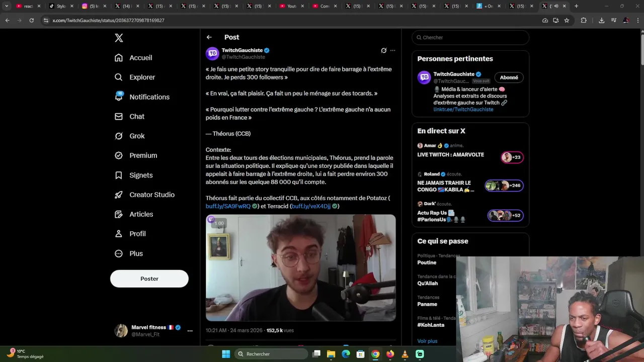
Task: Open the three-dot menu on the post
Action: (x=393, y=50)
